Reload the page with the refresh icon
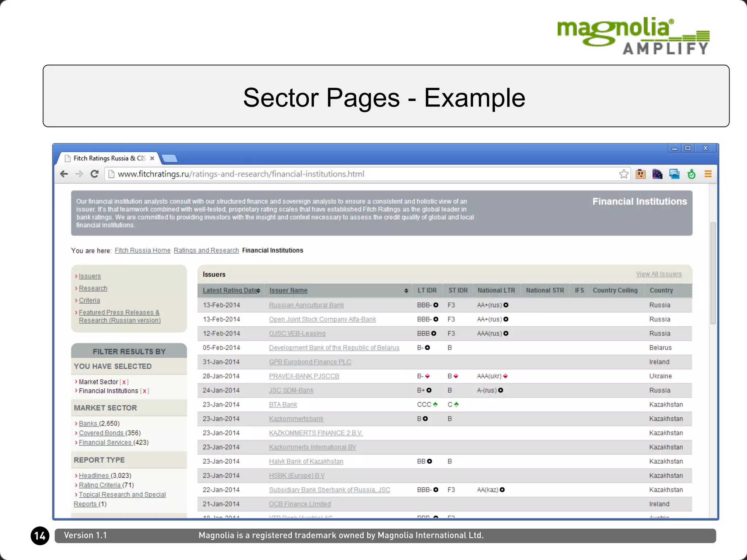Viewport: 747px width, 560px height. (94, 174)
